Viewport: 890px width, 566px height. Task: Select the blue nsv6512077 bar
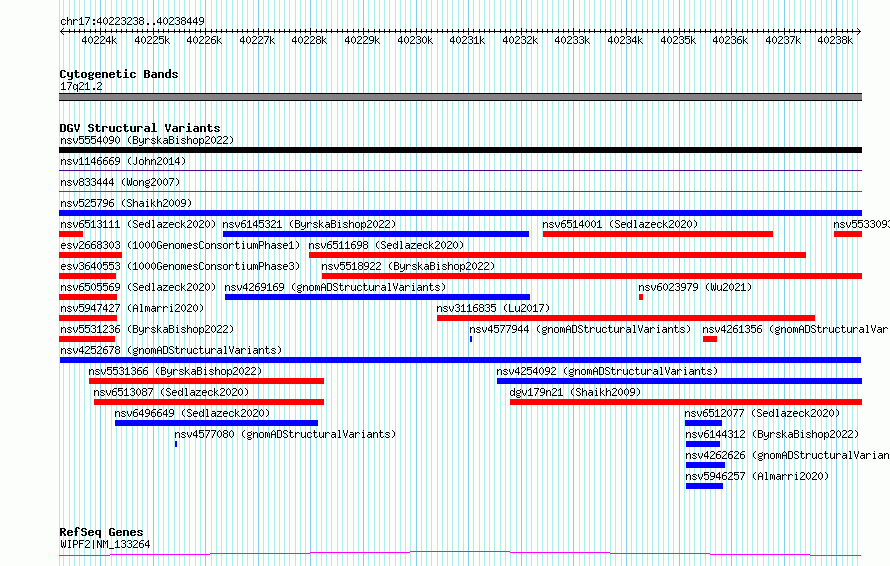(x=703, y=423)
